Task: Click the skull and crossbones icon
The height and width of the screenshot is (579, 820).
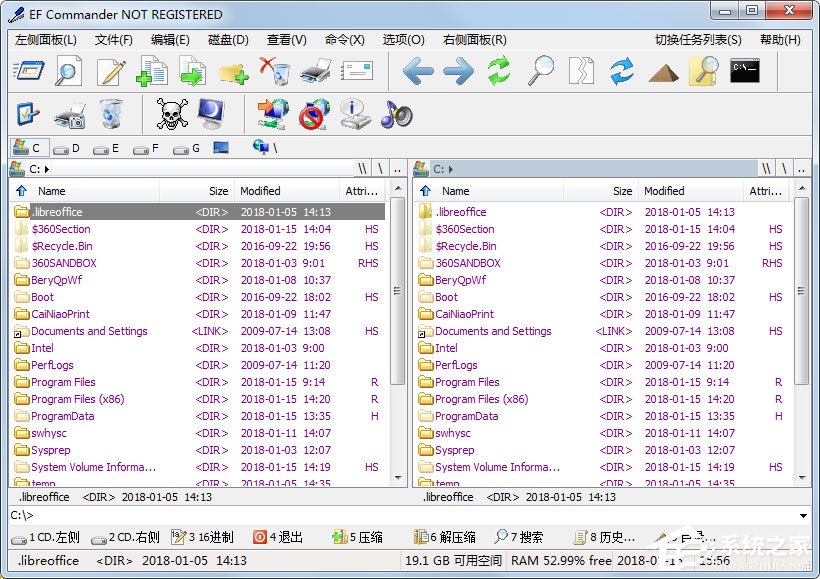Action: [x=172, y=113]
